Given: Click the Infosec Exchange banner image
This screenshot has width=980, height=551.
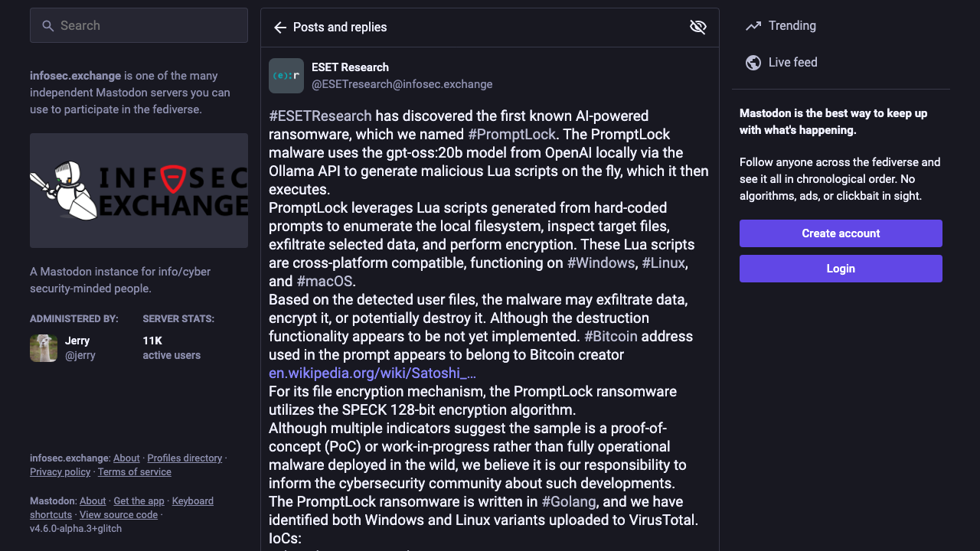Looking at the screenshot, I should tap(139, 191).
